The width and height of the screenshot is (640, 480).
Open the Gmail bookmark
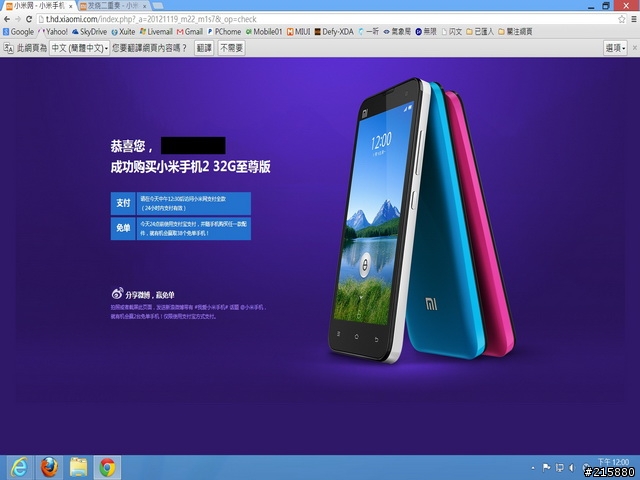190,31
